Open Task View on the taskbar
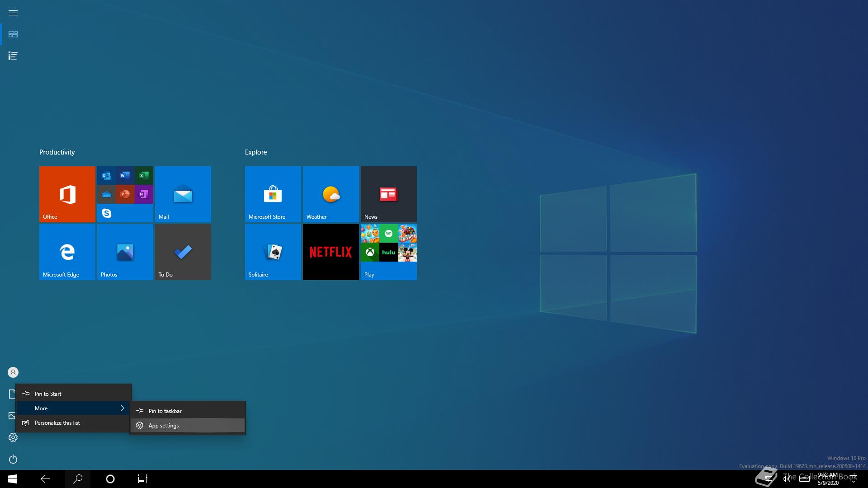 143,479
